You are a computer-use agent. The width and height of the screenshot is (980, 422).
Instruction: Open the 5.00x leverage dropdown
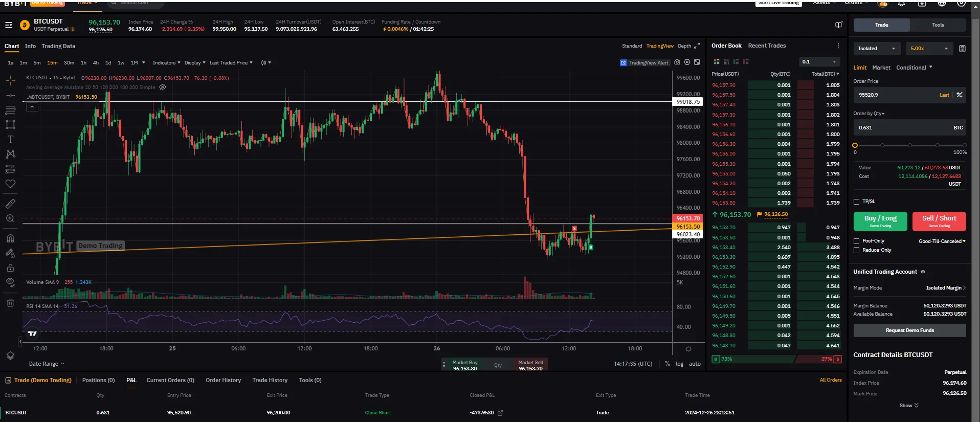(929, 49)
